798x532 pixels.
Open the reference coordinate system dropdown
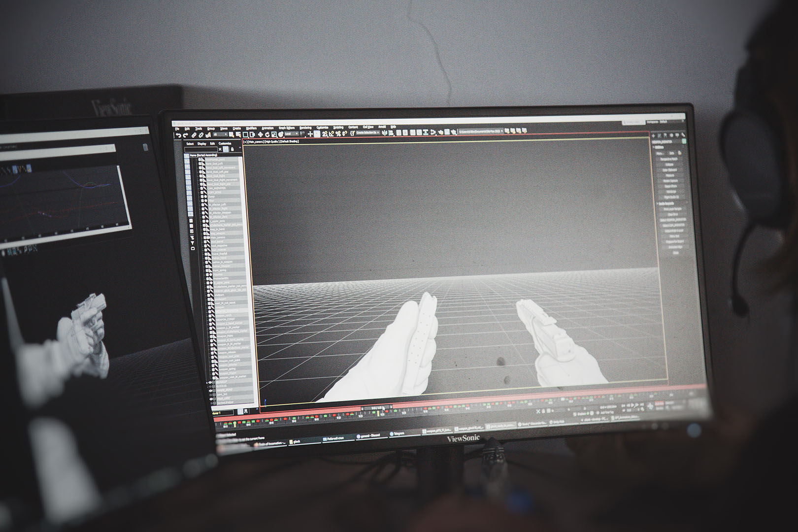click(291, 134)
